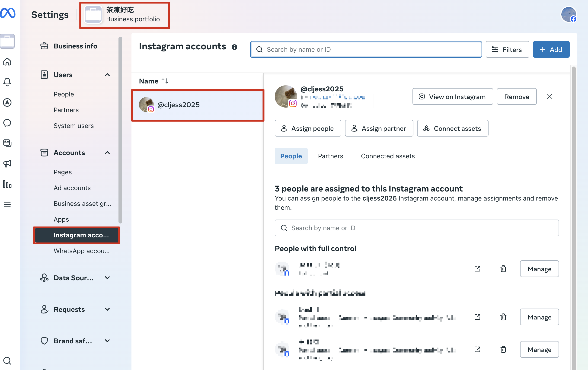588x370 pixels.
Task: Open Ad accounts
Action: coord(72,188)
